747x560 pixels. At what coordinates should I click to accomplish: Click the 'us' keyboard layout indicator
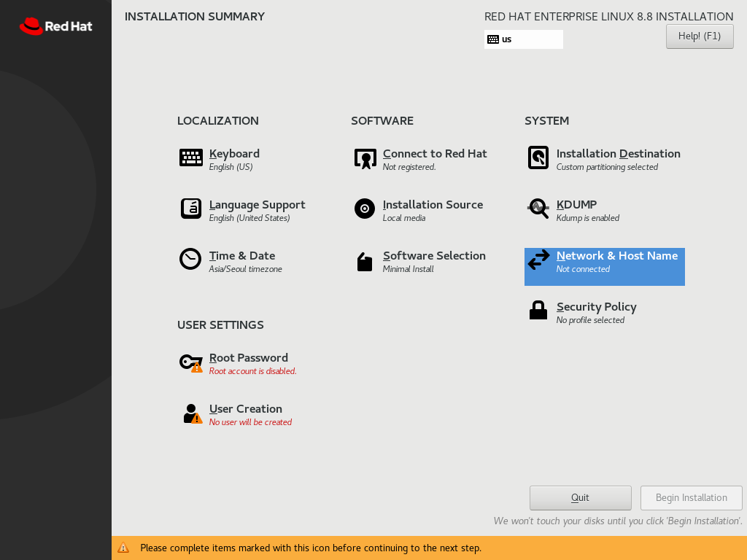point(524,39)
